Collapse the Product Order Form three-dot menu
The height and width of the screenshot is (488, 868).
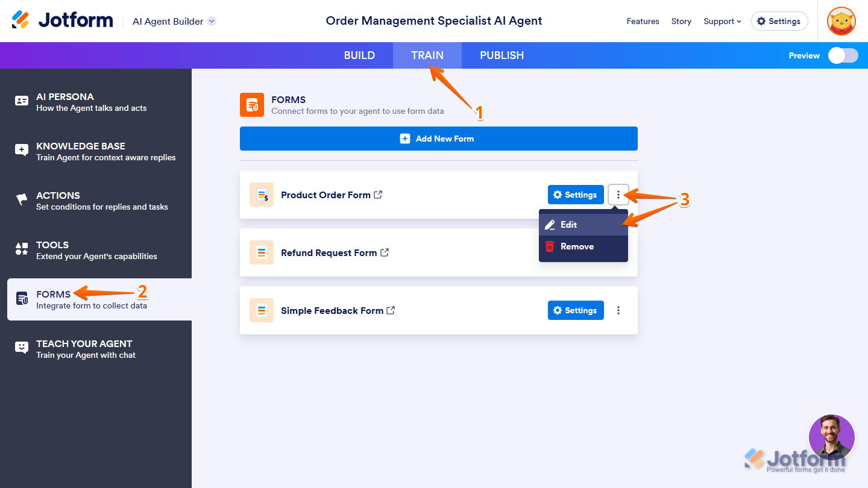618,195
